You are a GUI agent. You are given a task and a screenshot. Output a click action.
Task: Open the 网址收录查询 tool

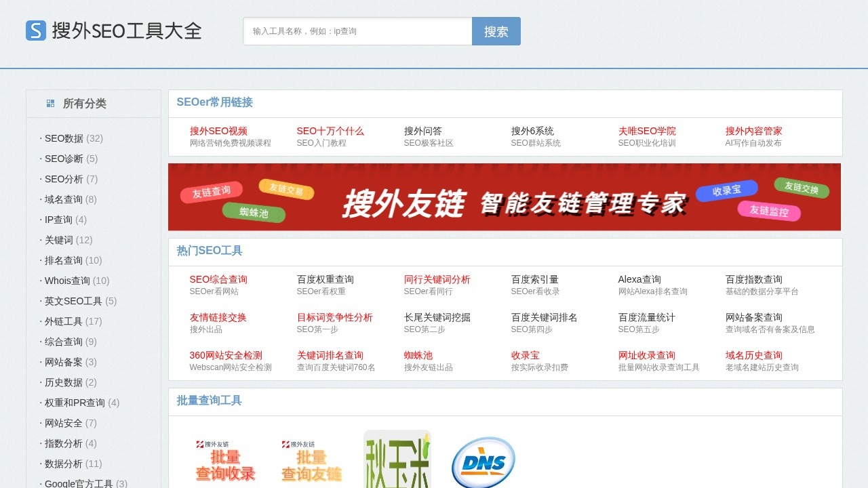tap(647, 355)
